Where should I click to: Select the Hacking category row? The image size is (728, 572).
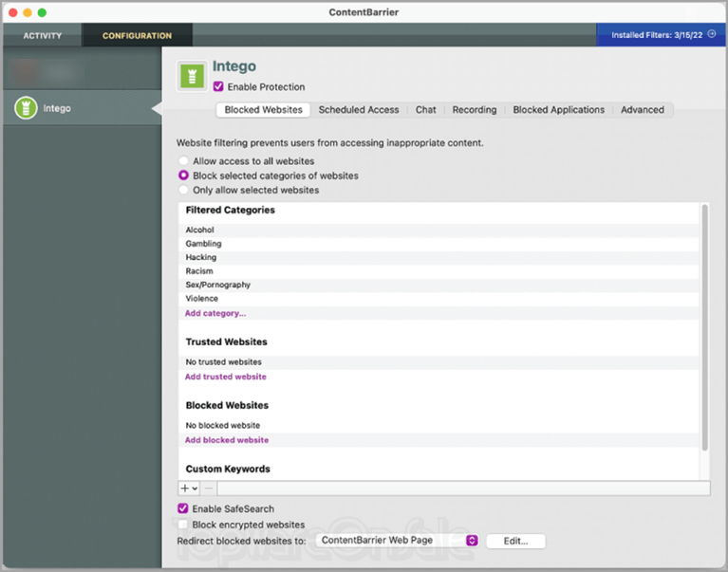pos(439,257)
